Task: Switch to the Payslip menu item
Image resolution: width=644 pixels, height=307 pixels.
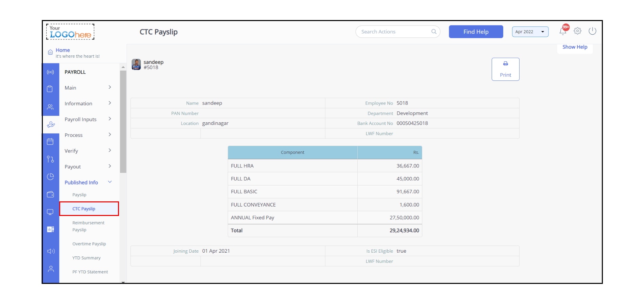Action: [x=79, y=195]
